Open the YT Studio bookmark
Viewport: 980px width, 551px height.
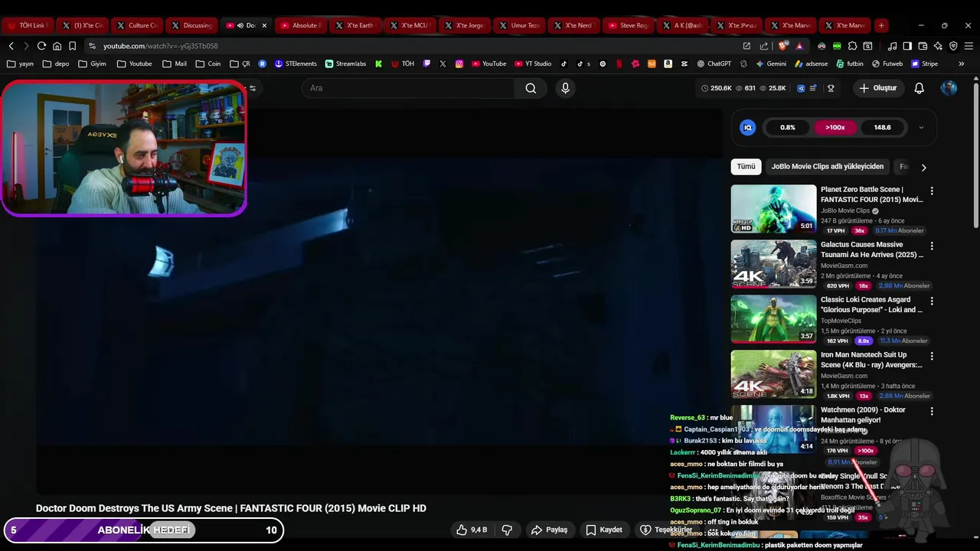532,64
